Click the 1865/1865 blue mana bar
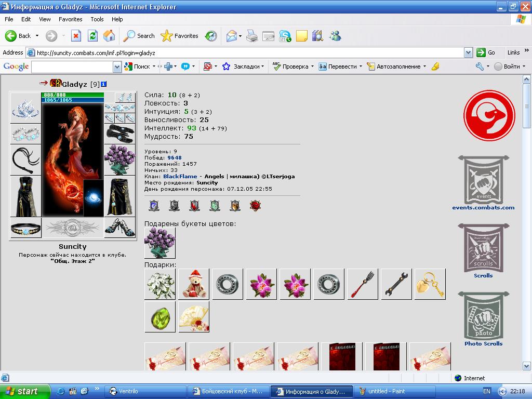 pyautogui.click(x=73, y=100)
